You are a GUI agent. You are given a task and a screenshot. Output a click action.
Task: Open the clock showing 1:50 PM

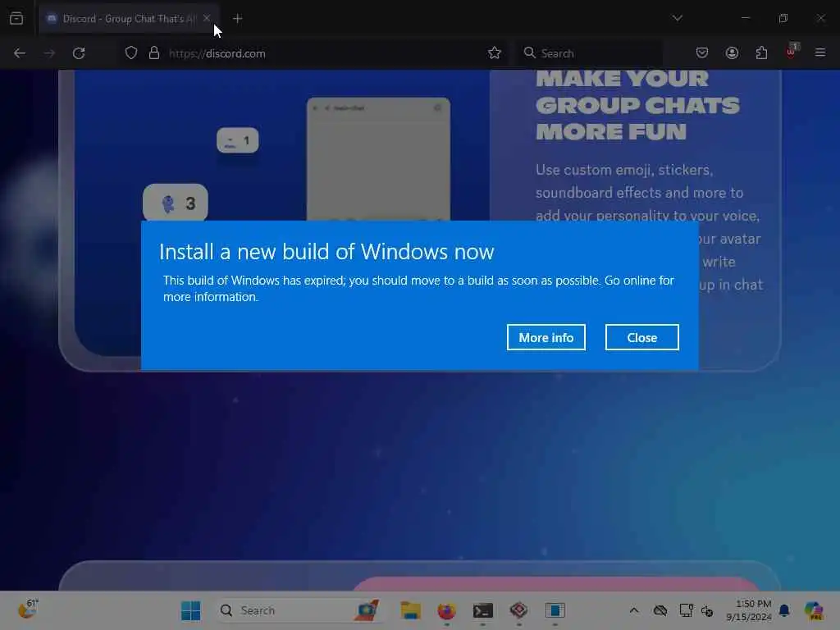[x=748, y=610]
